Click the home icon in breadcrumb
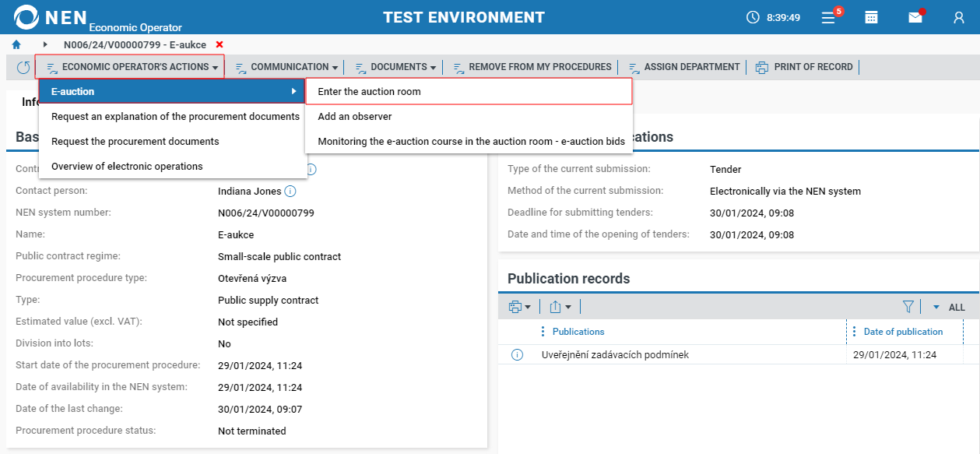980x454 pixels. coord(16,45)
